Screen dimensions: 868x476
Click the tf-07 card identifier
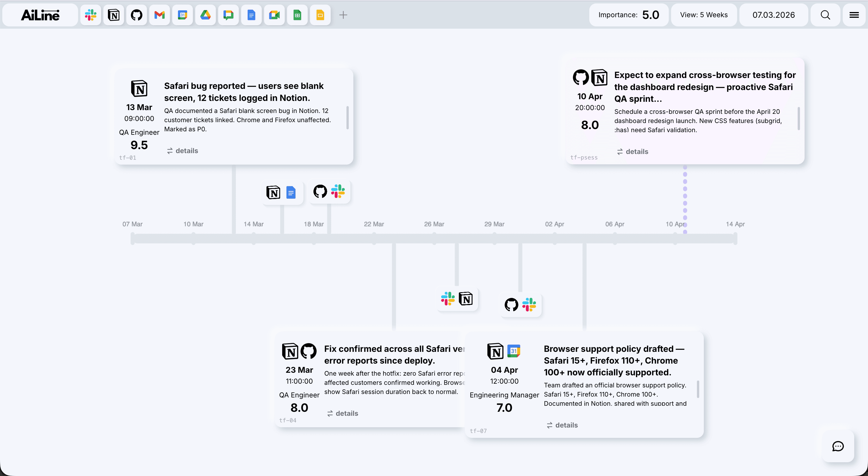point(478,431)
